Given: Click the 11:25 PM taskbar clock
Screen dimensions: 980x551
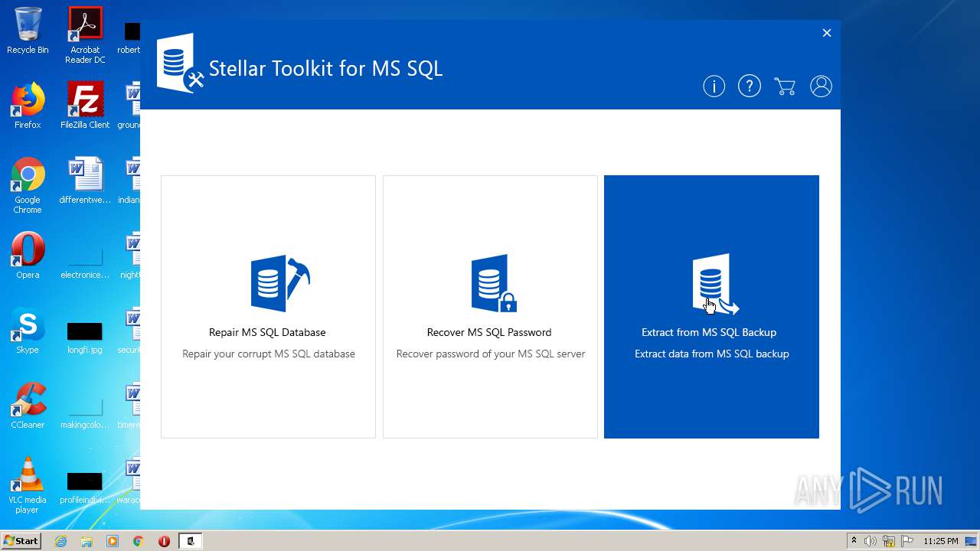Looking at the screenshot, I should pyautogui.click(x=941, y=541).
